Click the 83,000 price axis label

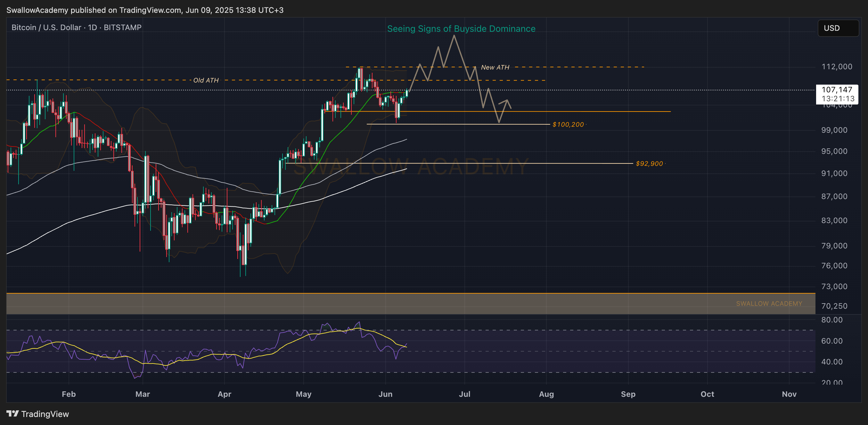(x=834, y=220)
